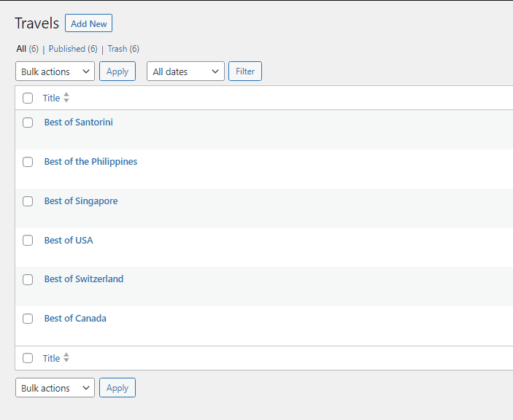Open Best of Santorini post
This screenshot has height=420, width=513.
point(79,122)
